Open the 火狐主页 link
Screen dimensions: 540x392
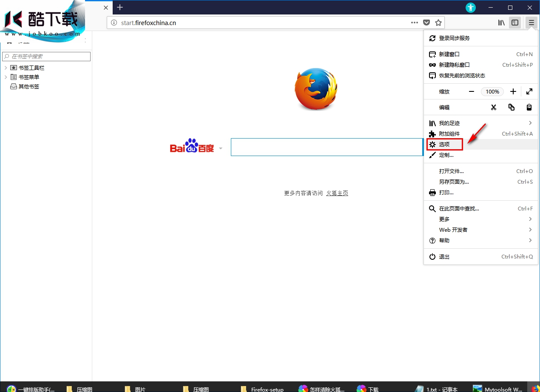337,193
